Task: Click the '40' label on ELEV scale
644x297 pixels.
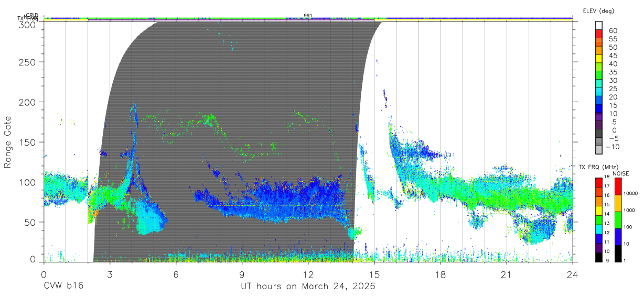Action: pyautogui.click(x=613, y=64)
